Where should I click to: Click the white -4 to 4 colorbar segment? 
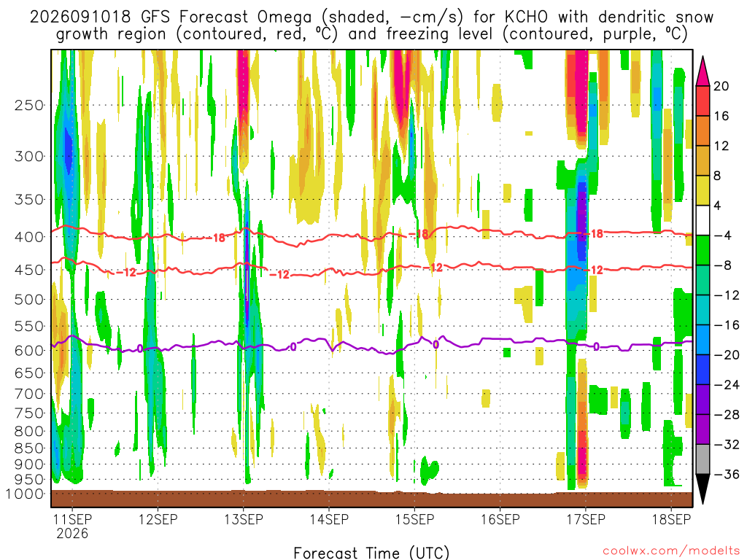coord(703,220)
